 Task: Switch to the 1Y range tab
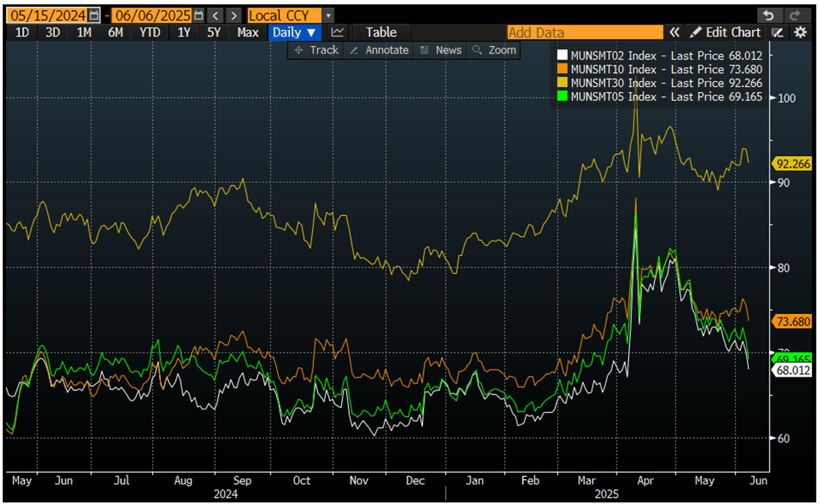pos(183,32)
